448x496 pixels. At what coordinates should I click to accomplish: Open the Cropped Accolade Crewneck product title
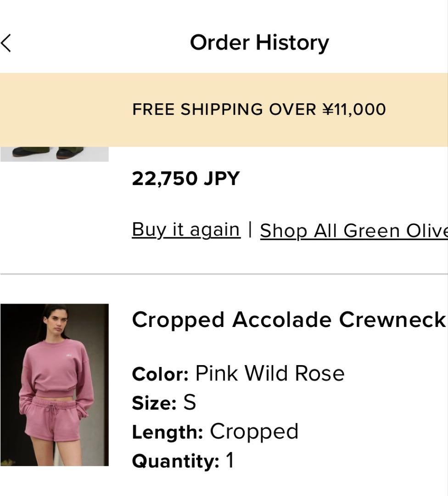pyautogui.click(x=288, y=320)
